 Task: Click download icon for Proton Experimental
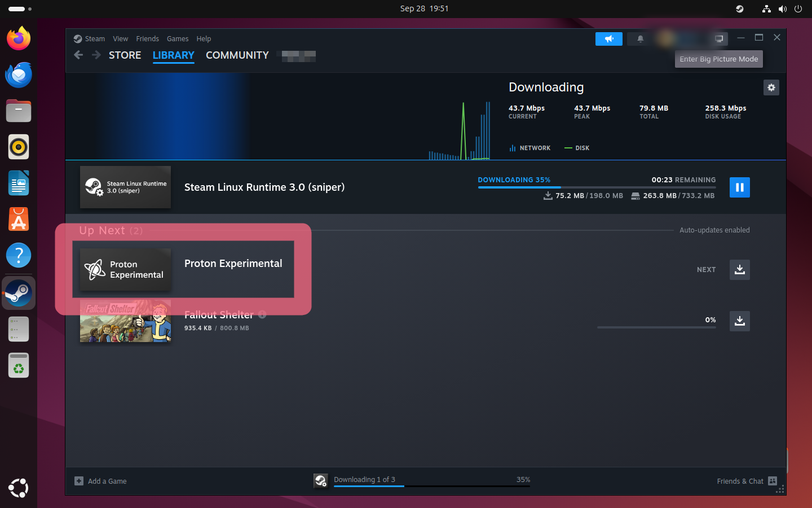tap(739, 270)
